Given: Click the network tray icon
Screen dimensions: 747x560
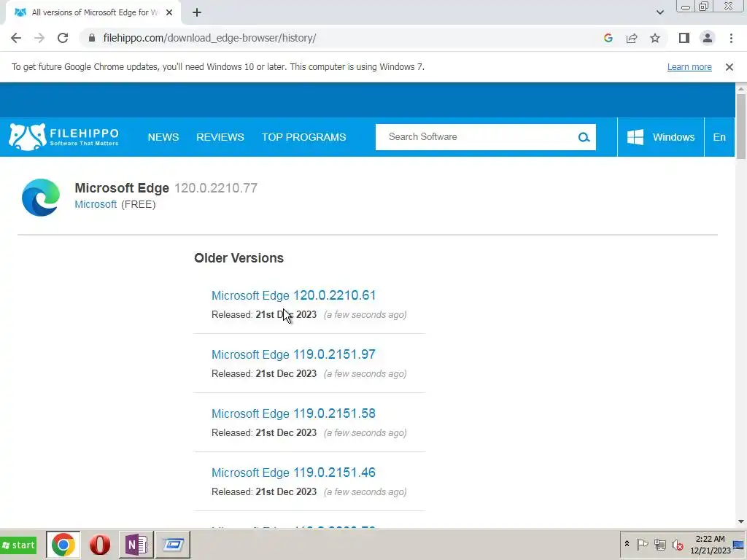Looking at the screenshot, I should [659, 544].
